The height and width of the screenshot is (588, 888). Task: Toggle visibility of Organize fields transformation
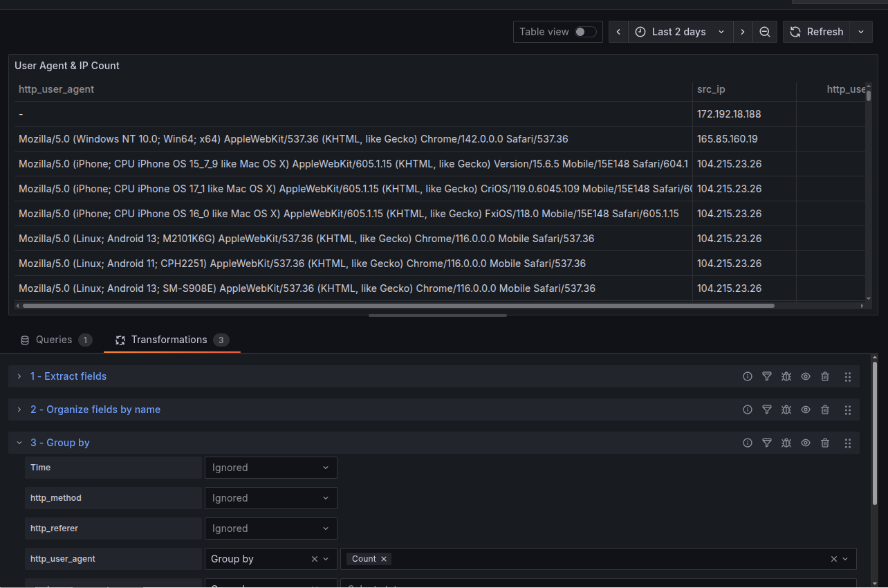pyautogui.click(x=806, y=410)
